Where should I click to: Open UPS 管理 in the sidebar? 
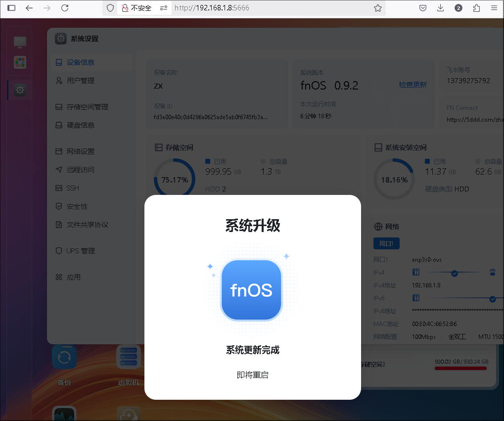[92, 250]
